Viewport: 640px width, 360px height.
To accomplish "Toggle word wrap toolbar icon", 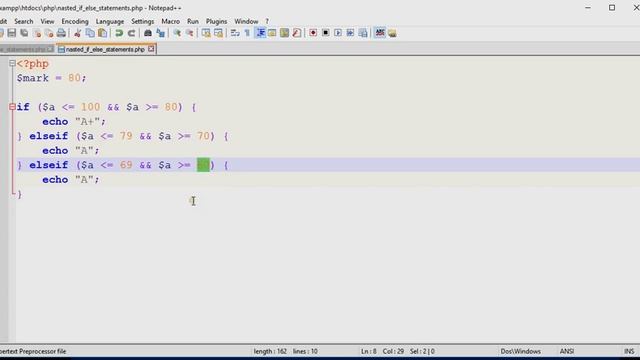I will tap(235, 33).
